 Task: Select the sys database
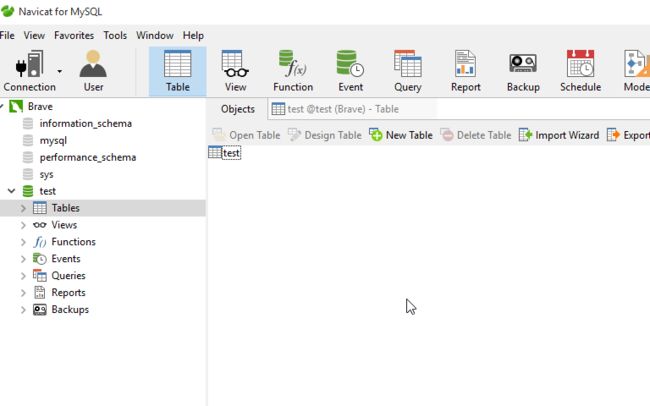click(x=46, y=175)
